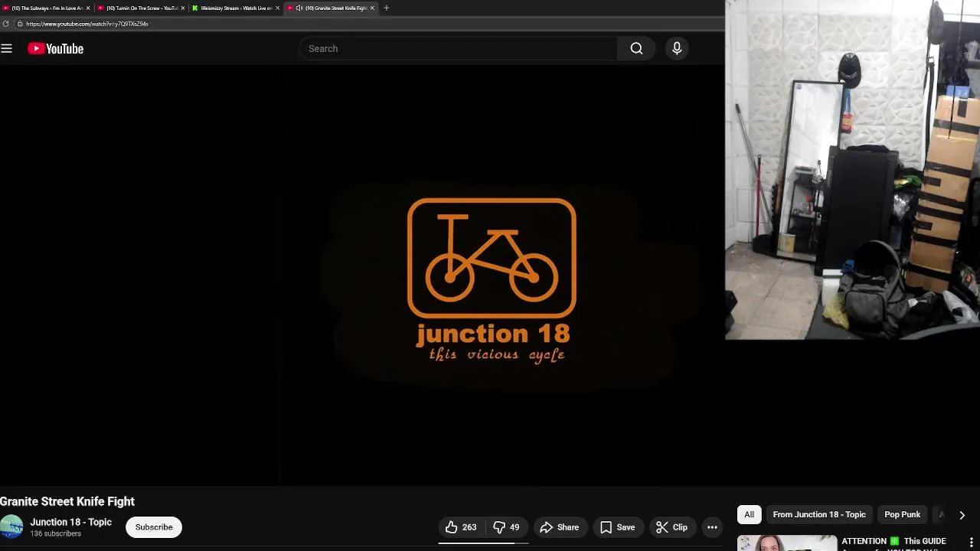Screen dimensions: 980x551
Task: Click the magnifier search button
Action: coord(636,48)
